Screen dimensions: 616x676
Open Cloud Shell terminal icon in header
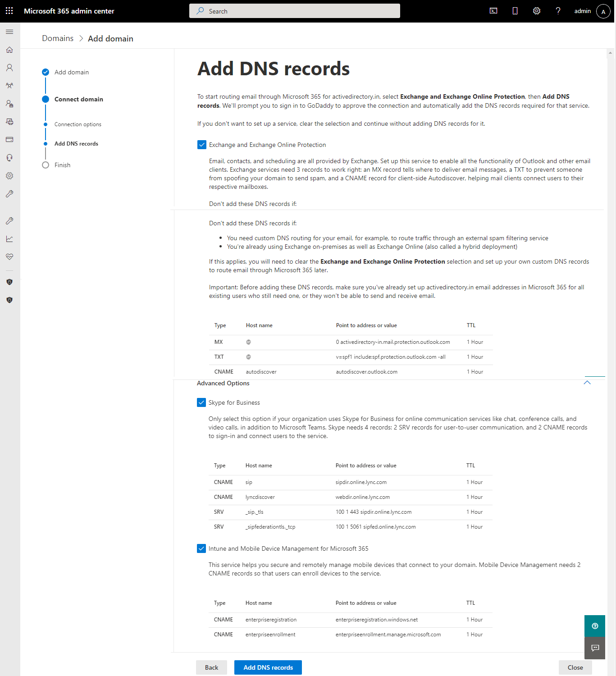pos(493,11)
